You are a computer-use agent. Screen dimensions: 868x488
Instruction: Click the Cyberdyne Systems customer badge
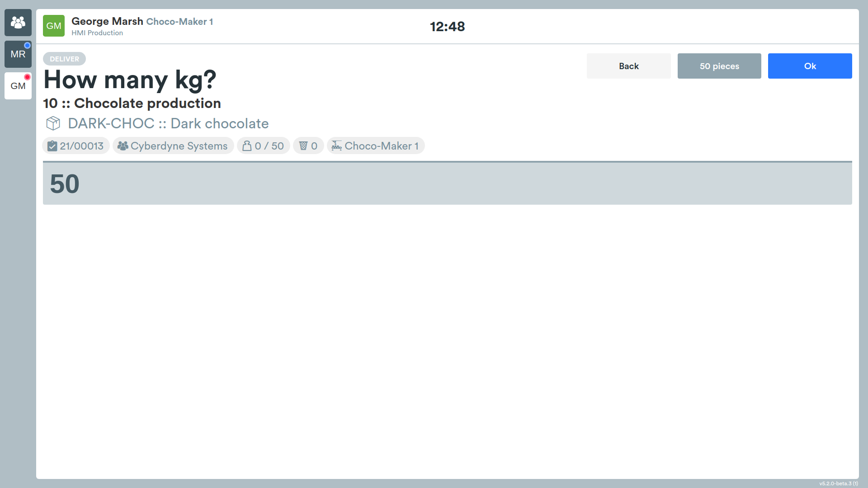tap(173, 146)
